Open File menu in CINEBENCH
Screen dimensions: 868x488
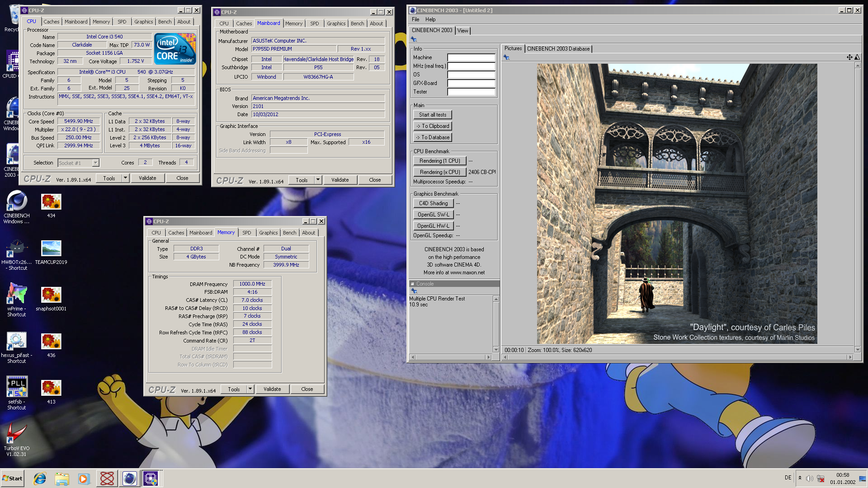tap(415, 19)
